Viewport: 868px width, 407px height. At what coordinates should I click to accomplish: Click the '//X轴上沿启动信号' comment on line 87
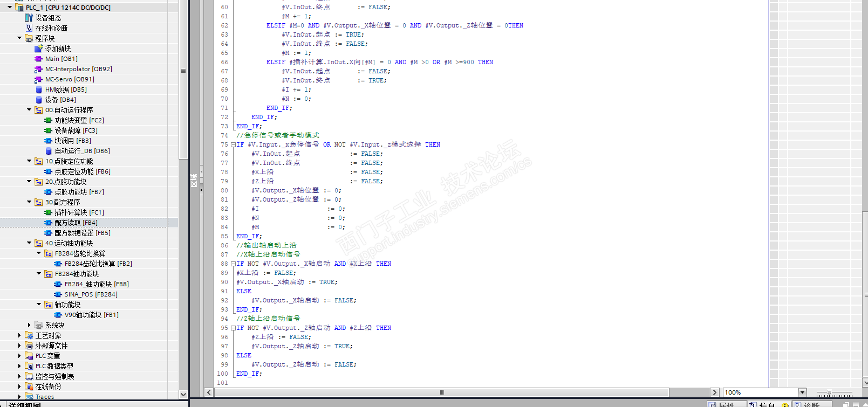pos(268,254)
